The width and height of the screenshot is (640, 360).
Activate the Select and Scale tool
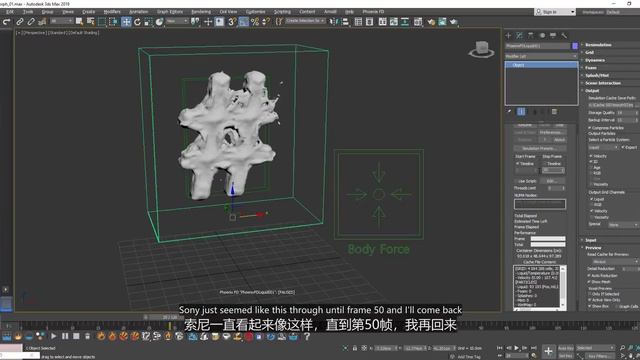[x=148, y=22]
